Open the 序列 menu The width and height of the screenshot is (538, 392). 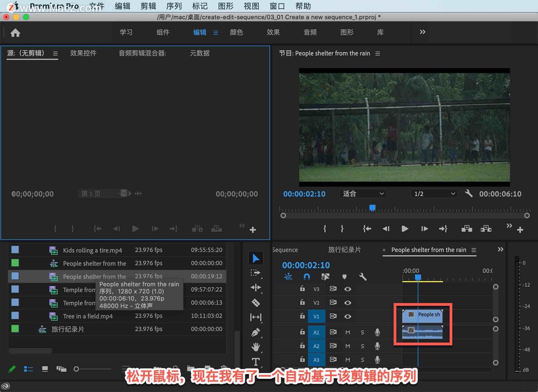(x=174, y=6)
